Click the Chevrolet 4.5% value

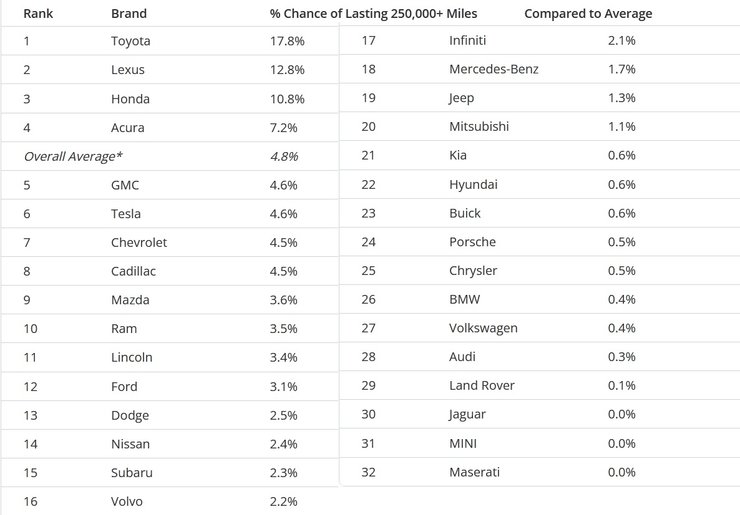click(x=284, y=243)
